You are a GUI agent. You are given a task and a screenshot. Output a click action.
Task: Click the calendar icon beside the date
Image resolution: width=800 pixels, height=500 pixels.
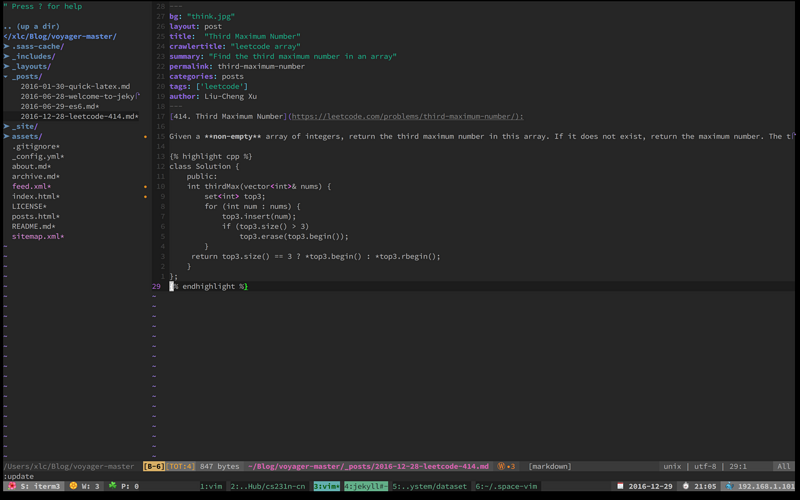pos(620,486)
